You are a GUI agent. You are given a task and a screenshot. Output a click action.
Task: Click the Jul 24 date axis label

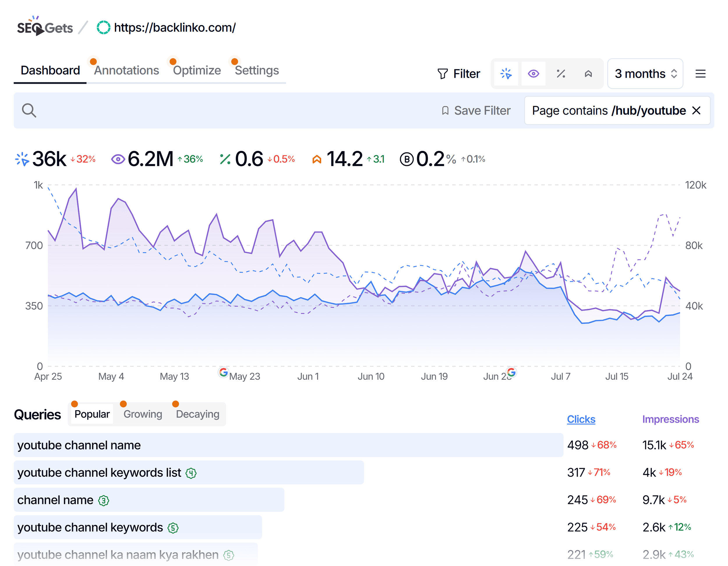pyautogui.click(x=680, y=377)
